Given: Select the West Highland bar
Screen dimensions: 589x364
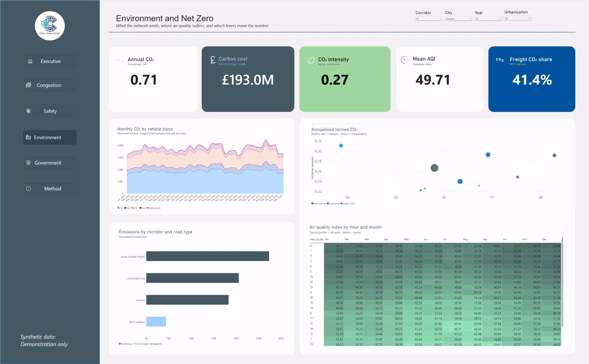Looking at the screenshot, I should point(156,322).
